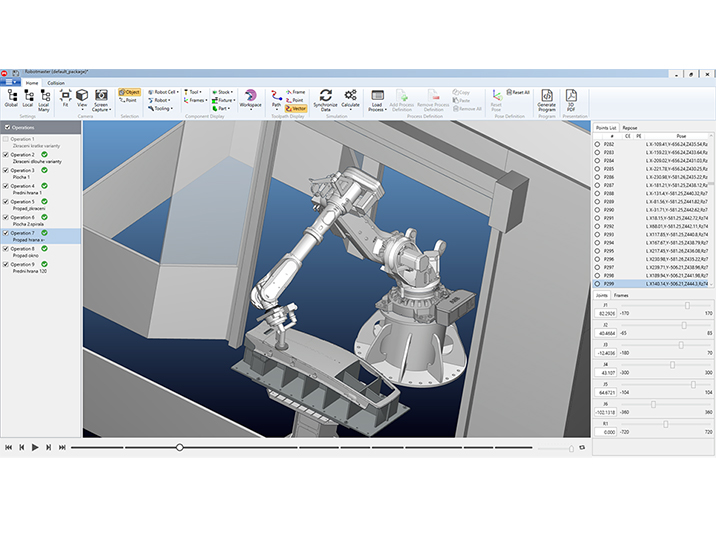
Task: Select Operation 7 row
Action: pyautogui.click(x=41, y=236)
